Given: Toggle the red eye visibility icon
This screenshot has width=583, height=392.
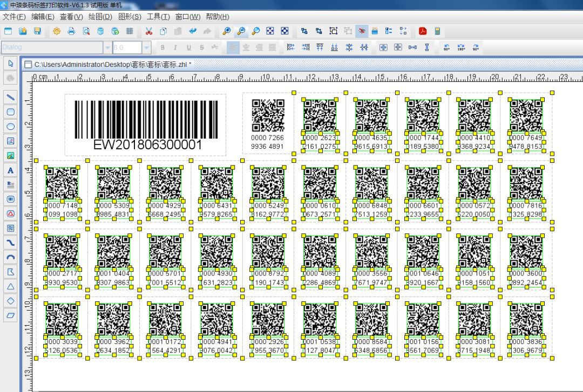Looking at the screenshot, I should [x=362, y=31].
